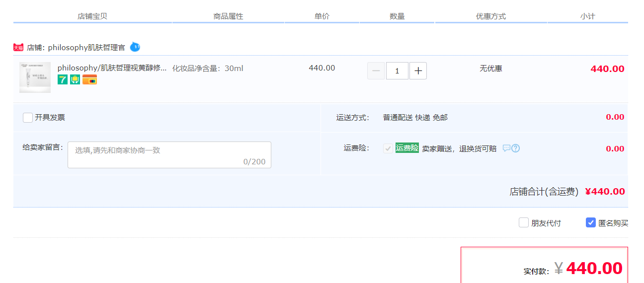Increase quantity with the plus button
Screen dimensions: 644x283
418,71
